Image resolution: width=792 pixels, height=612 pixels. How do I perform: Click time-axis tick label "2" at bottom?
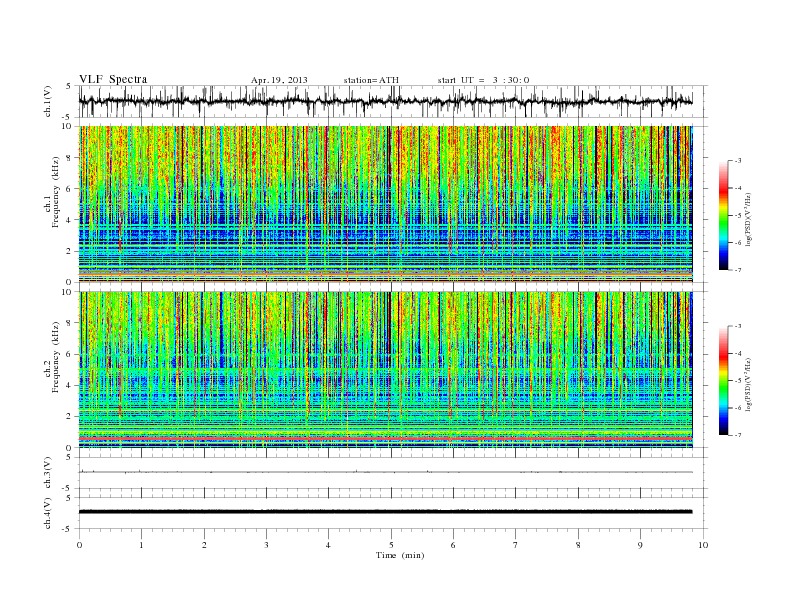[x=204, y=545]
